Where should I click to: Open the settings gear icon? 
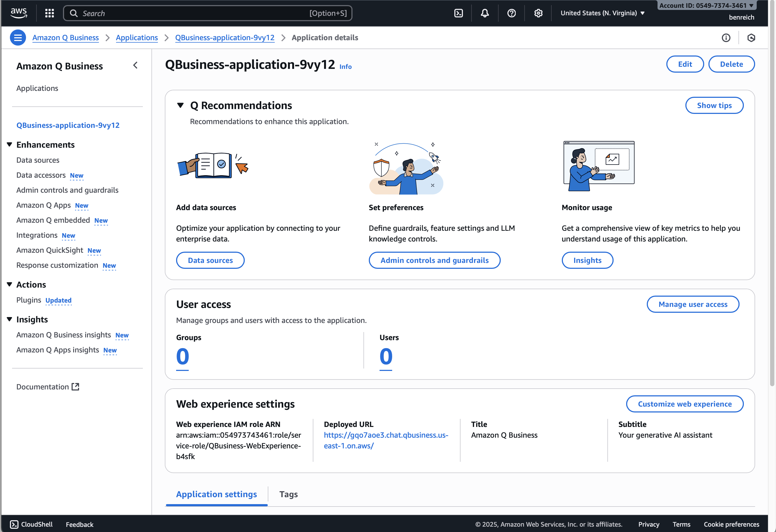pos(538,13)
